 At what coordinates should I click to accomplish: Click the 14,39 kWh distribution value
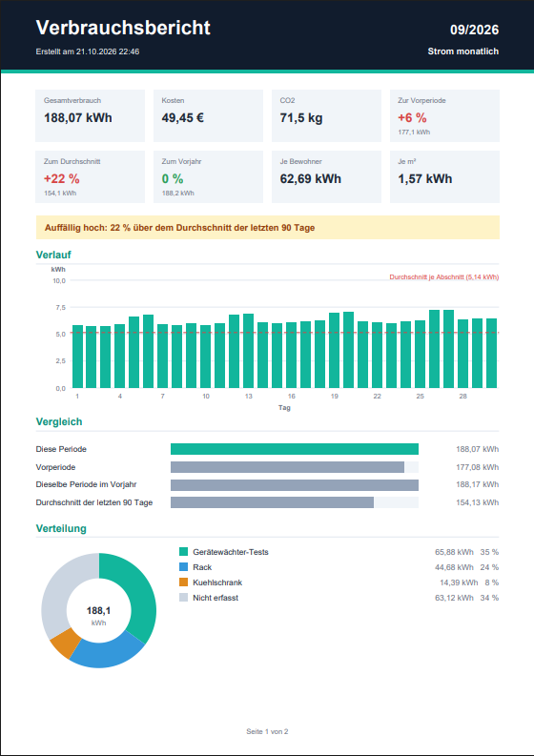pos(459,582)
